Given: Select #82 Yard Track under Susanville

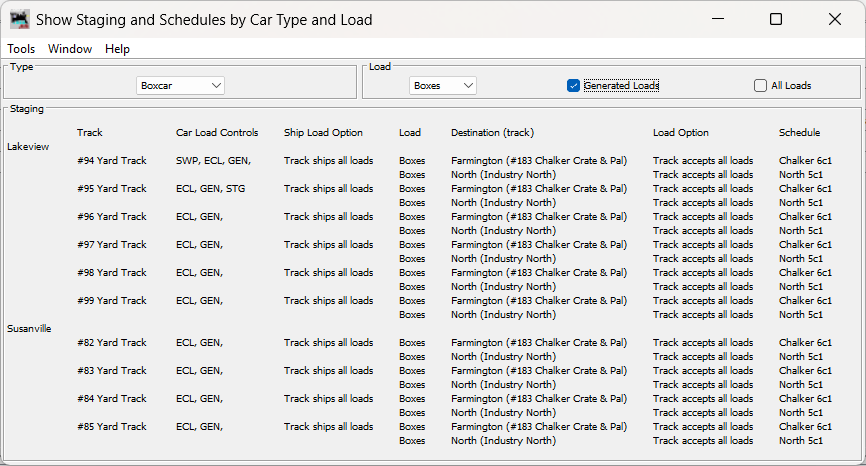Looking at the screenshot, I should point(111,342).
